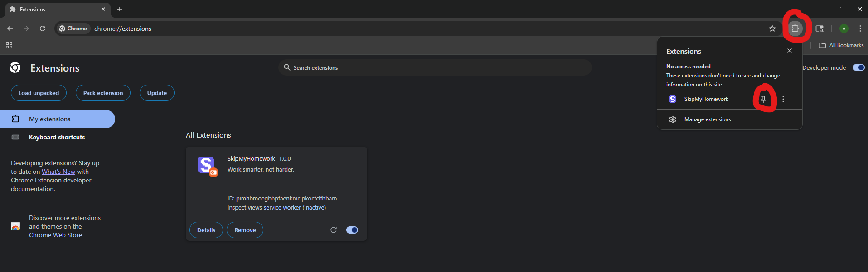Viewport: 868px width, 272px height.
Task: Click the Chrome Web Store rainbow icon
Action: tap(15, 226)
